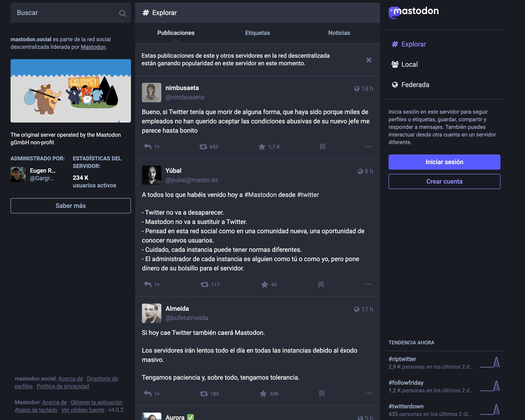The width and height of the screenshot is (525, 420).
Task: Open the #riptwitter trending hashtag
Action: [402, 359]
